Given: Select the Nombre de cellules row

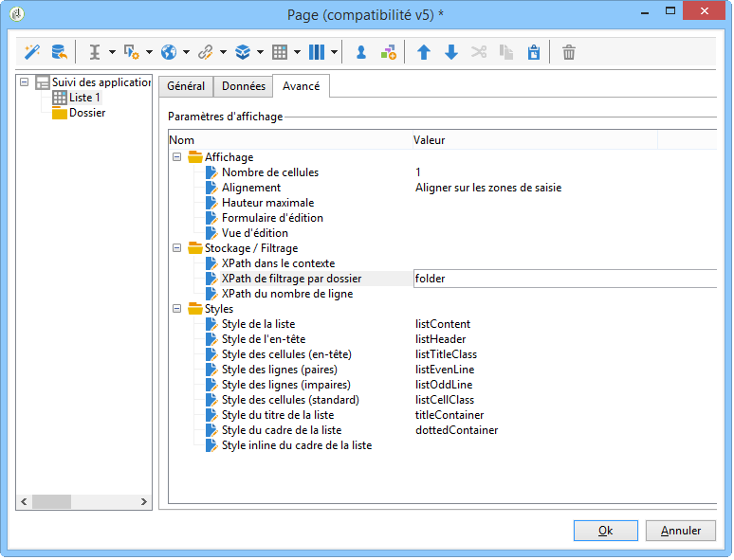Looking at the screenshot, I should click(x=270, y=172).
